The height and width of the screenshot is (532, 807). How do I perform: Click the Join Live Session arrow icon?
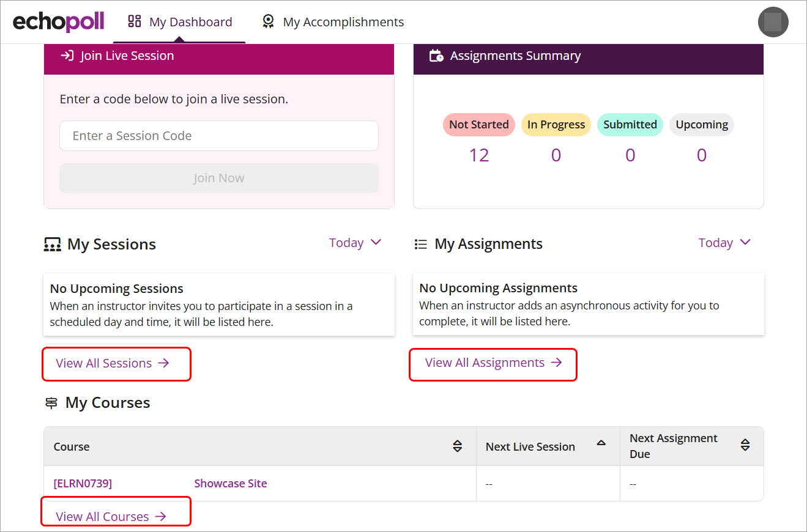(67, 55)
